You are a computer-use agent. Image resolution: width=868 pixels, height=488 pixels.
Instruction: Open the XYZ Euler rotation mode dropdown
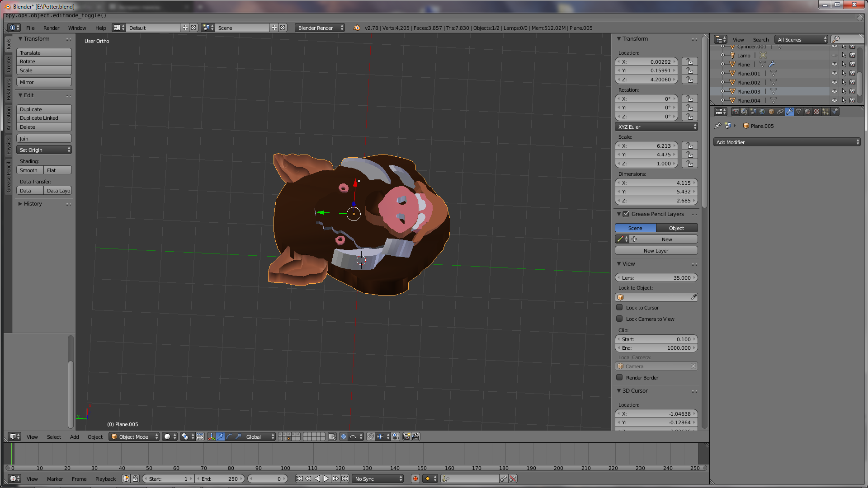(656, 127)
